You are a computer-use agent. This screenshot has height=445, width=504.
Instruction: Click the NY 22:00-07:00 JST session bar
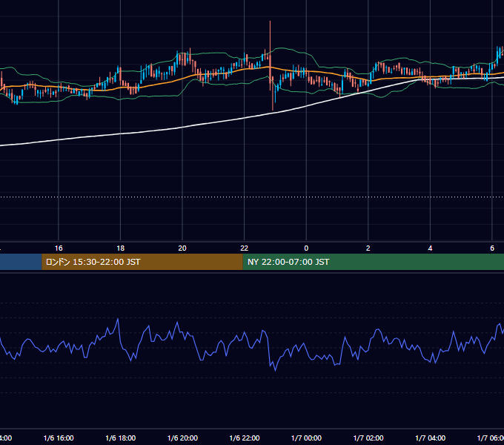coord(373,262)
